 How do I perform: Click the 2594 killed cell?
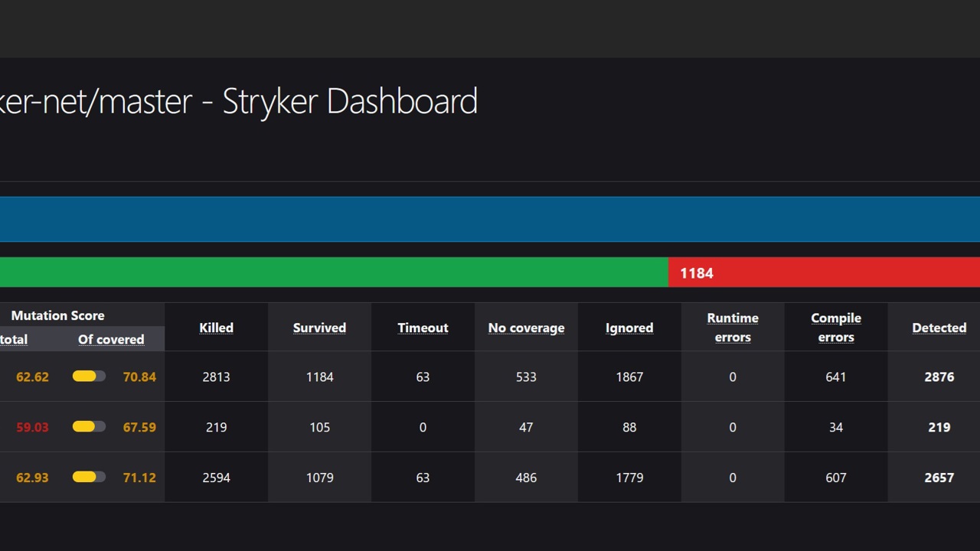[216, 478]
